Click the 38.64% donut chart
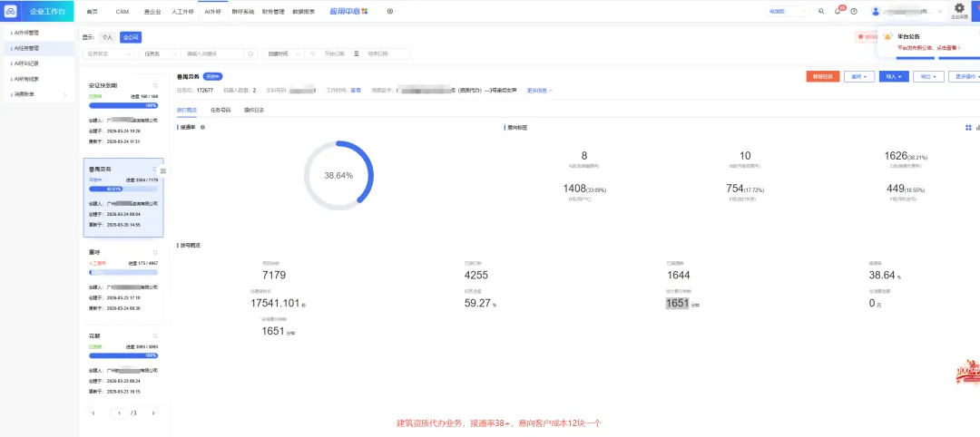The height and width of the screenshot is (437, 980). pos(338,175)
